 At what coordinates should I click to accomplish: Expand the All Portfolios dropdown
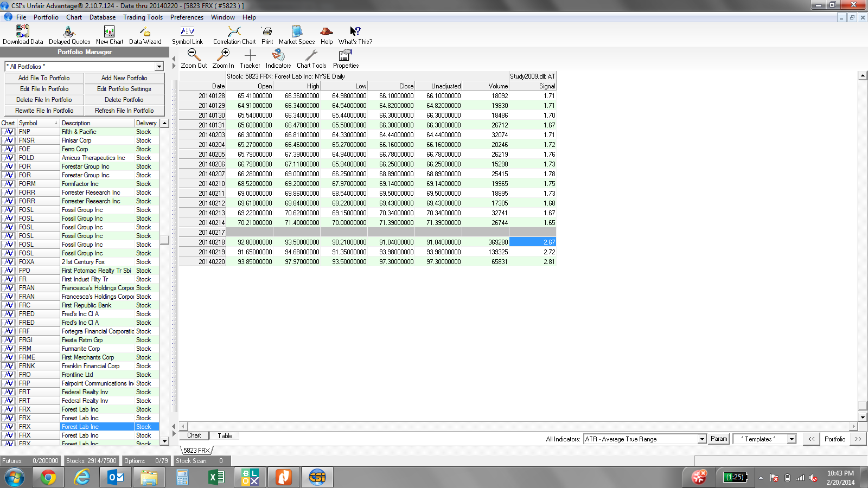click(159, 67)
